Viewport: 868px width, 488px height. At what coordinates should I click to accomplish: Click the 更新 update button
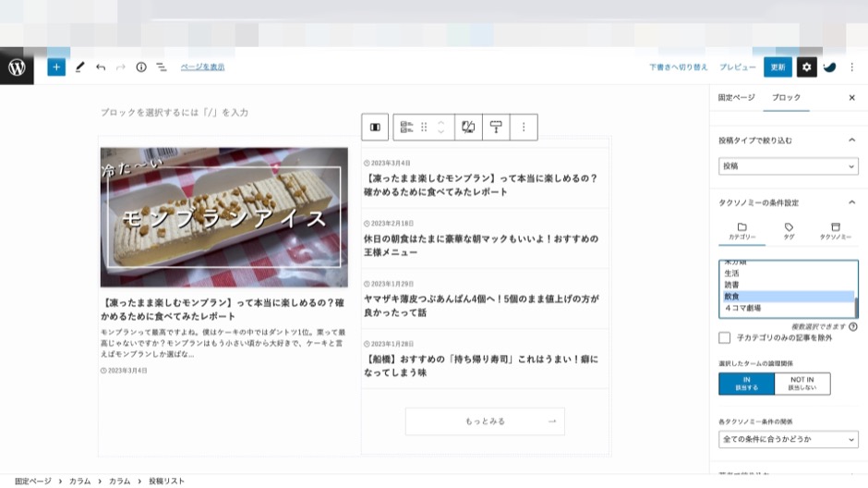point(778,67)
